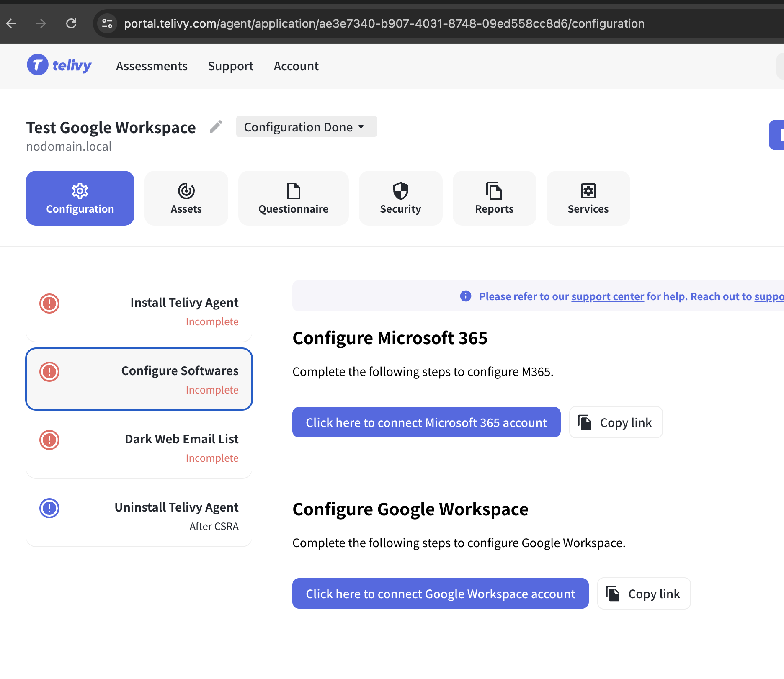
Task: Switch to the Questionnaire tab
Action: pyautogui.click(x=293, y=198)
